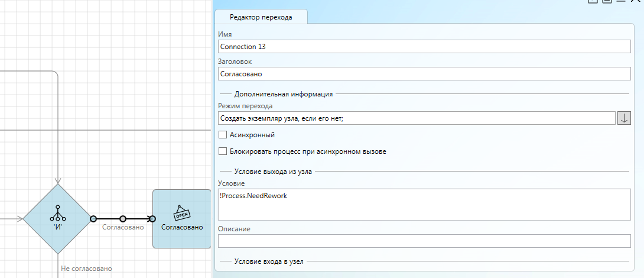Click the midpoint handle of selected connection
The width and height of the screenshot is (644, 278).
pos(123,219)
